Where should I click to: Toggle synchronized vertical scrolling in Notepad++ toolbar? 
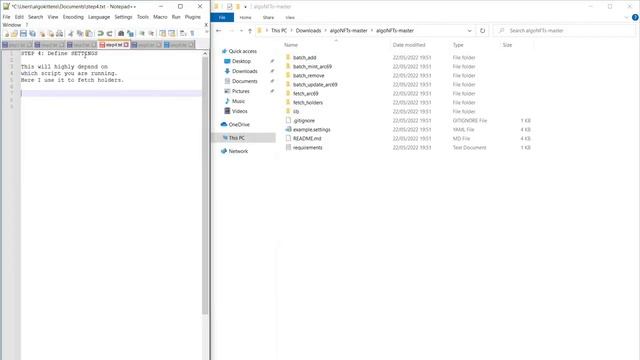point(162,34)
